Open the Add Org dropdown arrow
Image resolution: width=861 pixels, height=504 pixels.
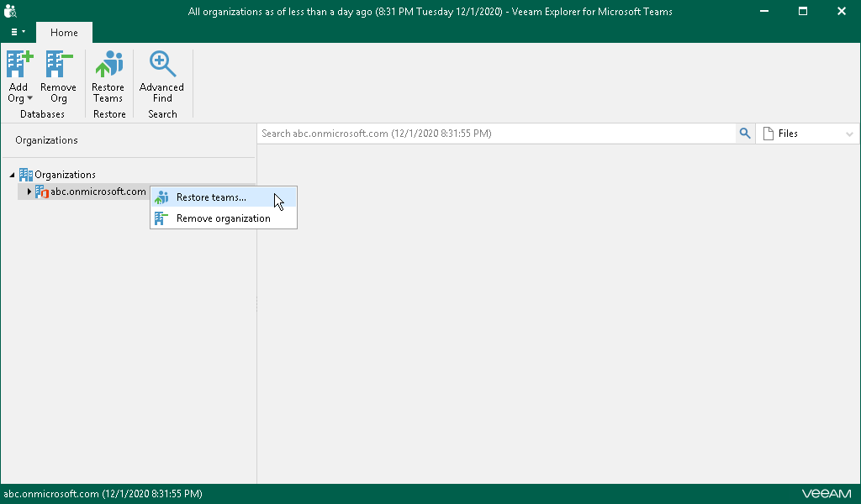(x=30, y=99)
